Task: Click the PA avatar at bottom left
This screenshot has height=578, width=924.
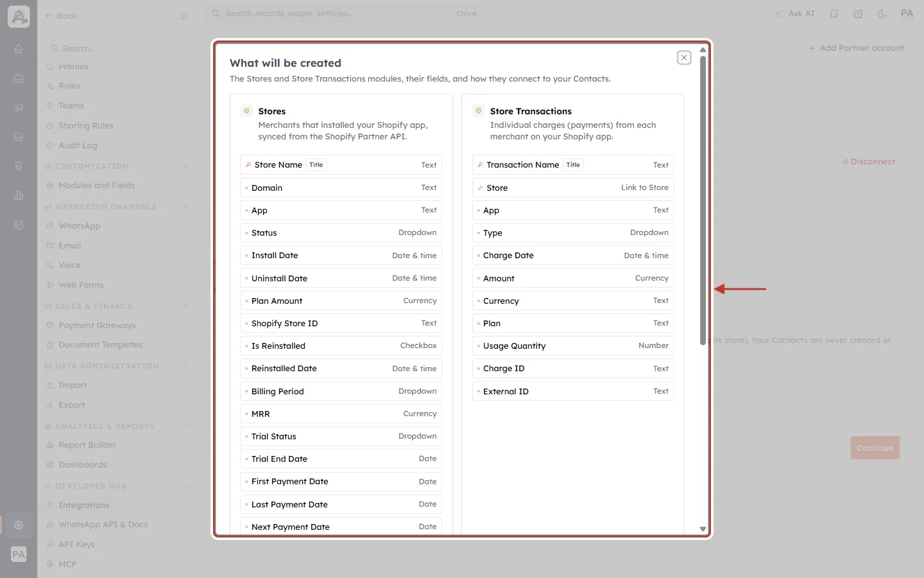Action: (19, 554)
